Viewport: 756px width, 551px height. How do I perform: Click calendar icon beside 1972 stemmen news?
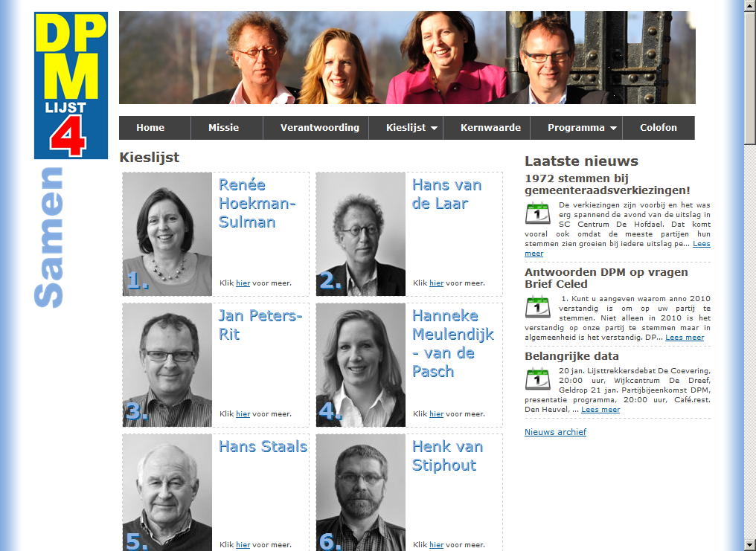coord(537,213)
